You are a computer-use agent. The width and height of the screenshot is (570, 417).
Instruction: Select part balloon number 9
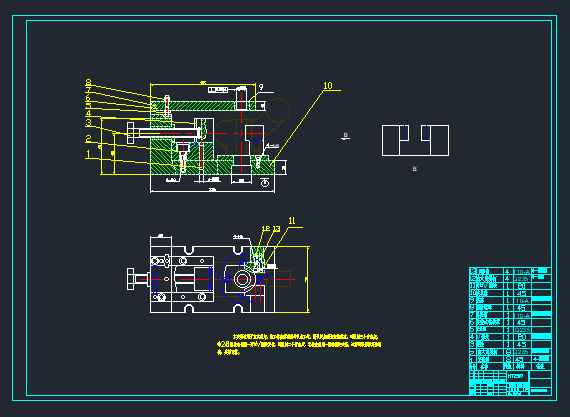click(261, 87)
